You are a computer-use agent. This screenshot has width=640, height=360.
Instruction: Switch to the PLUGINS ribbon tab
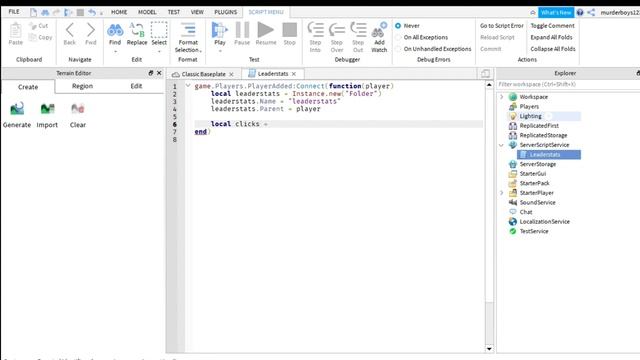[226, 12]
